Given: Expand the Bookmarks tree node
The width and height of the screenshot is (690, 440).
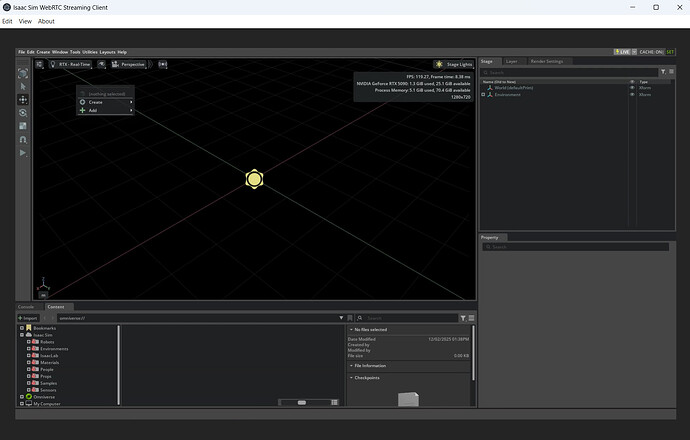Looking at the screenshot, I should 22,328.
